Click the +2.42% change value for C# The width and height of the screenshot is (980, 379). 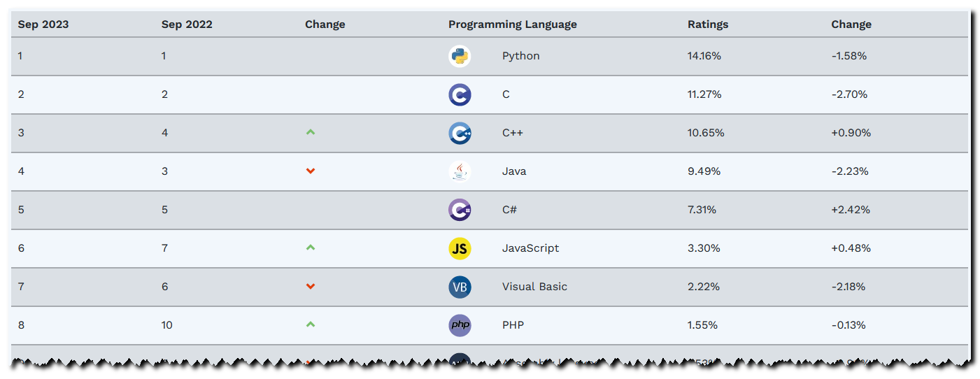tap(851, 210)
